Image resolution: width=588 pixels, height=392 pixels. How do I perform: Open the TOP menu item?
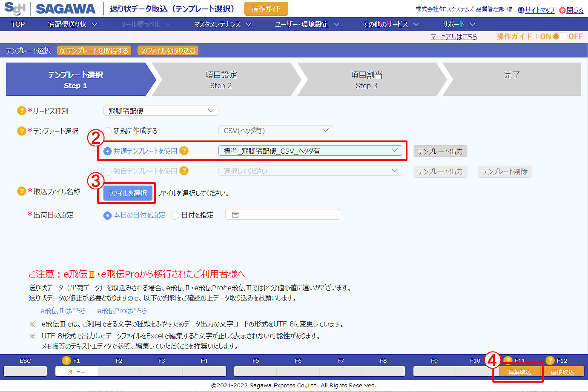(18, 24)
